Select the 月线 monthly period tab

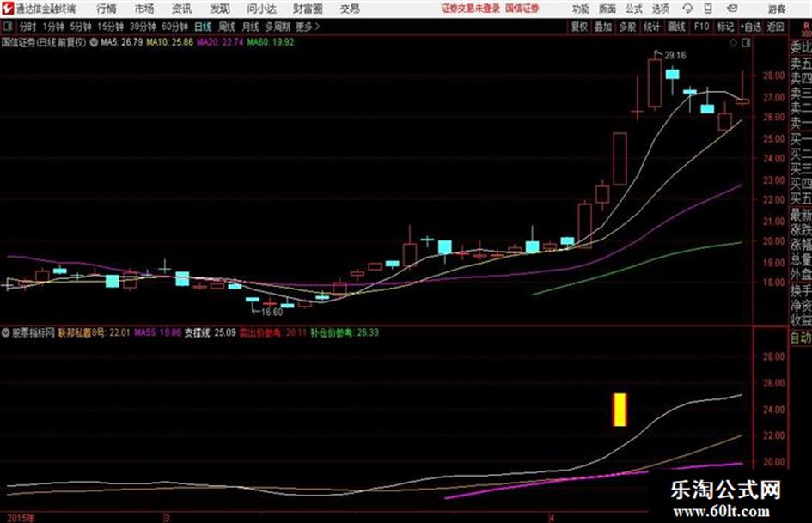(x=251, y=27)
